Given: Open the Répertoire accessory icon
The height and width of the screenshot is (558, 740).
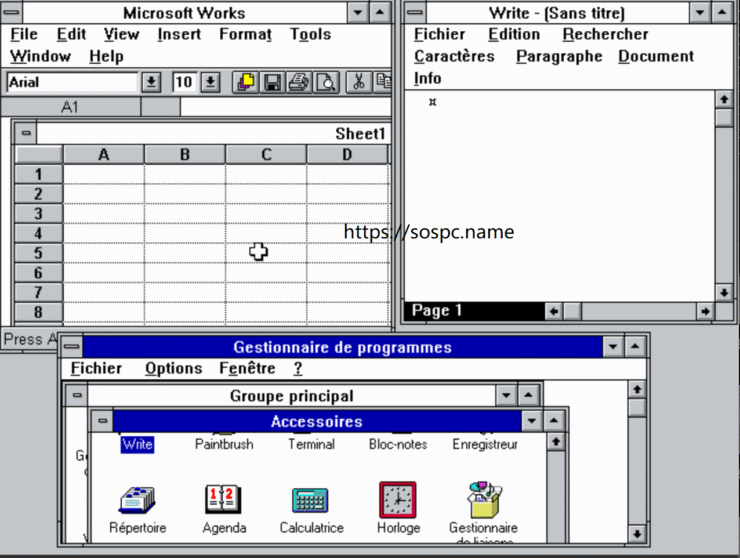Looking at the screenshot, I should [137, 501].
